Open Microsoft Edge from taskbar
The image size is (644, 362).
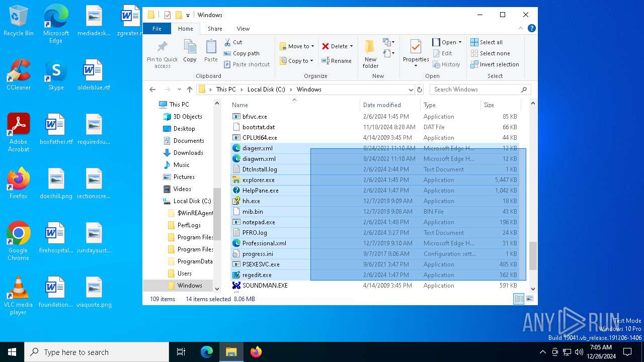tap(207, 352)
